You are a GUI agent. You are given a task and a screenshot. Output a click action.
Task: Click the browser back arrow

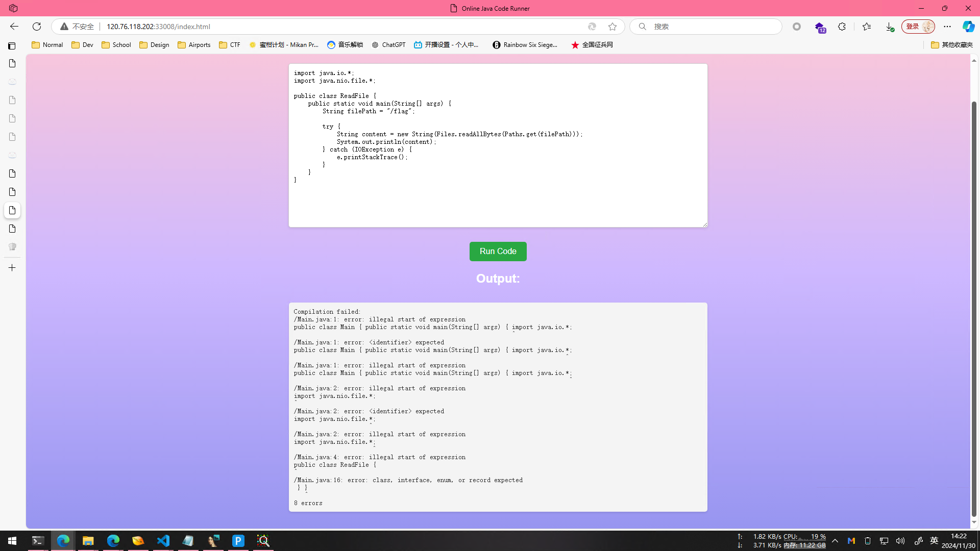(x=14, y=27)
